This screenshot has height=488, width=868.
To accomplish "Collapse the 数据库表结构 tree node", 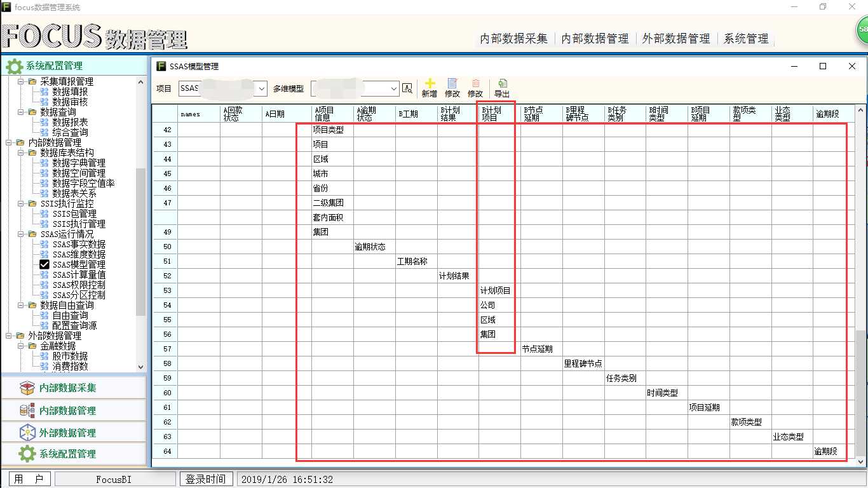I will (x=20, y=152).
